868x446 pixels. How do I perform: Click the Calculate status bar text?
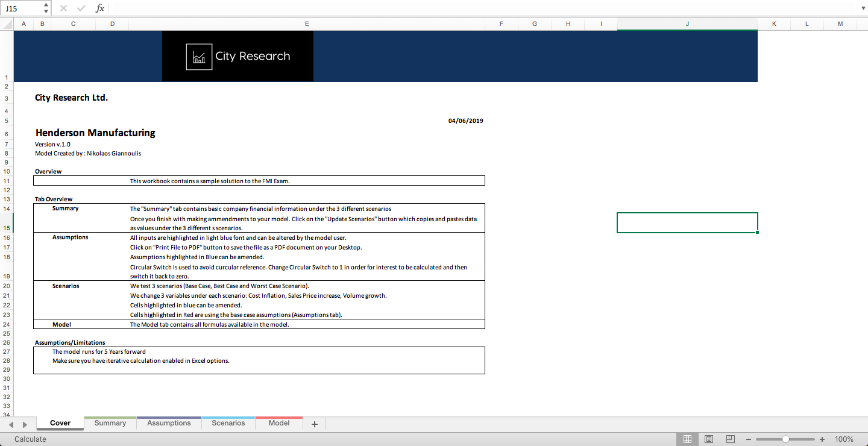click(x=30, y=439)
